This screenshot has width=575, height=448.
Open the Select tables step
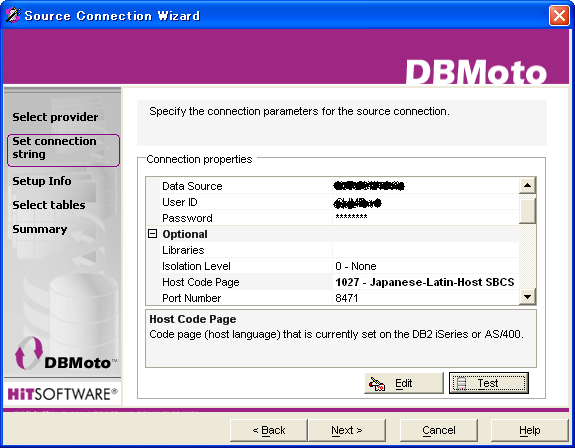[x=49, y=205]
